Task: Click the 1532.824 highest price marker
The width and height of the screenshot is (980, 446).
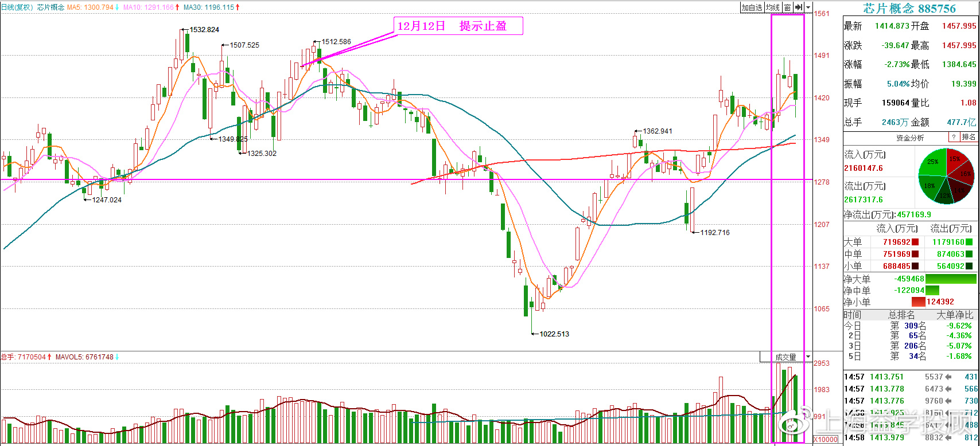Action: click(204, 29)
